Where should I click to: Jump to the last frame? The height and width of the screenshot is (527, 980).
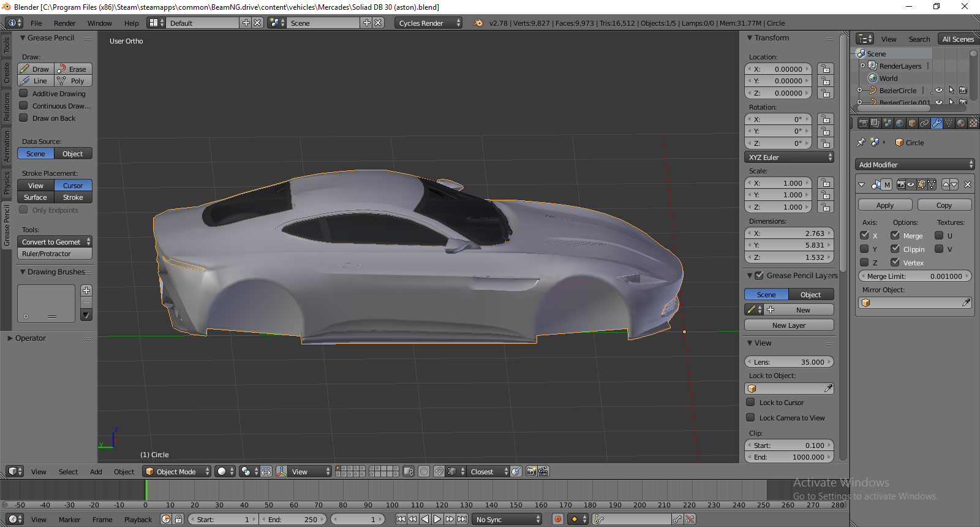click(462, 519)
